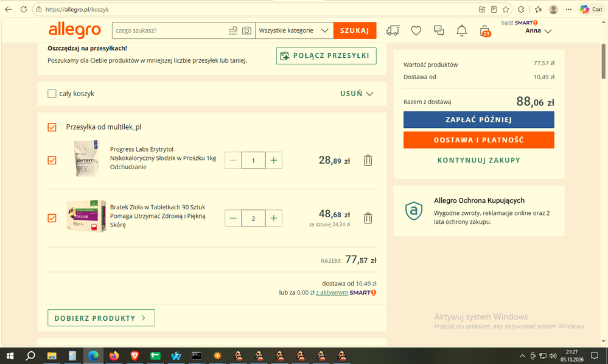
Task: Open Firefox from taskbar
Action: [x=114, y=355]
